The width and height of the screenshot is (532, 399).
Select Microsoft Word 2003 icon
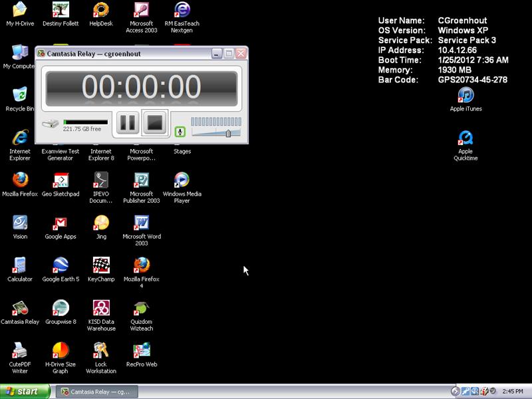[x=142, y=230]
